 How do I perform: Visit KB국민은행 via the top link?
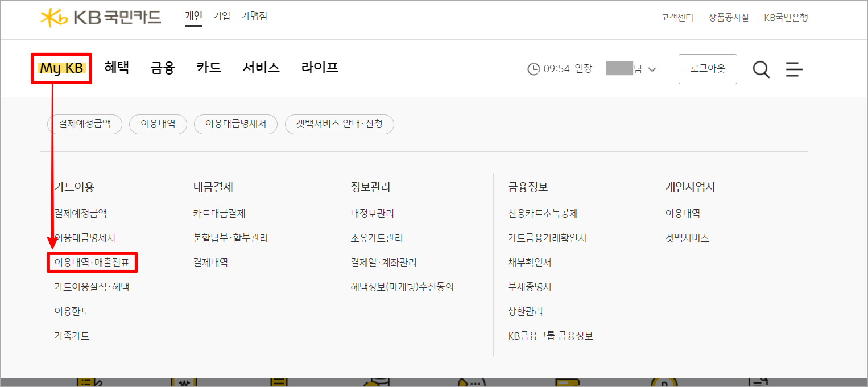click(x=786, y=17)
